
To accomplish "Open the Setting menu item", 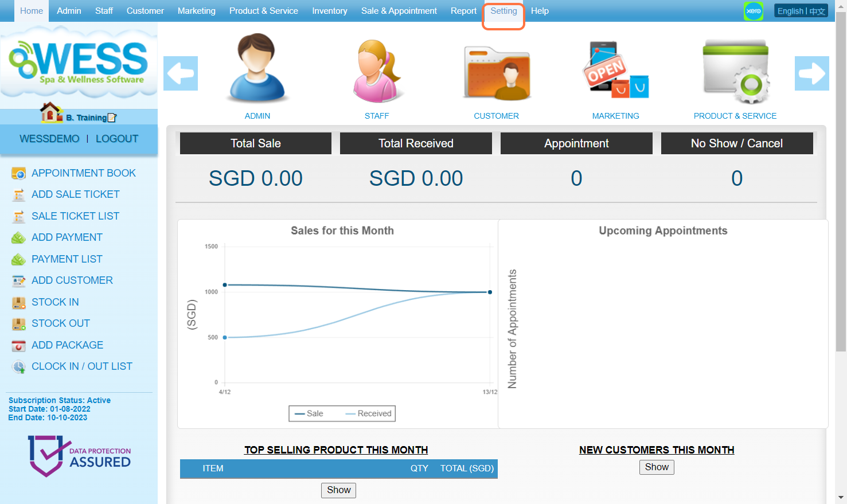I will coord(503,11).
